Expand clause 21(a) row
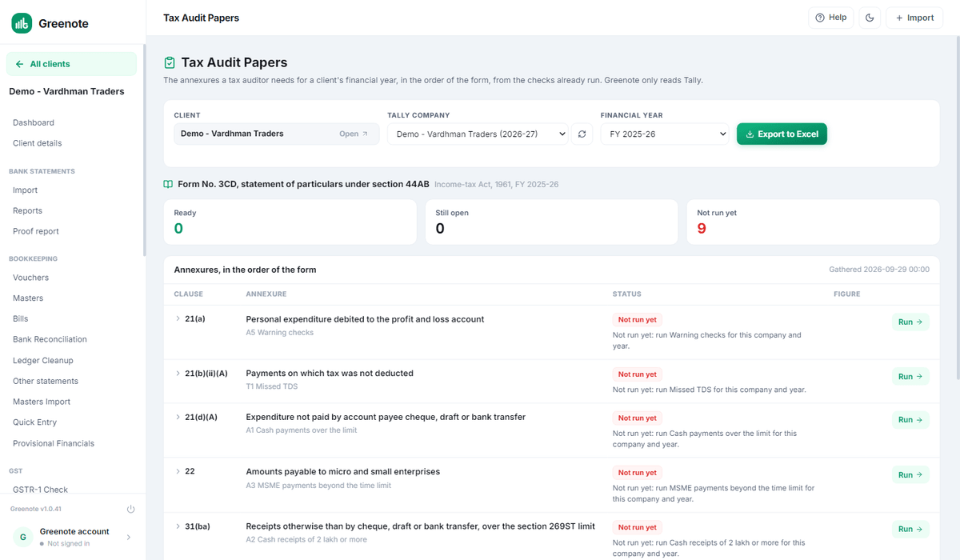Screen dimensions: 960x560 pos(178,319)
